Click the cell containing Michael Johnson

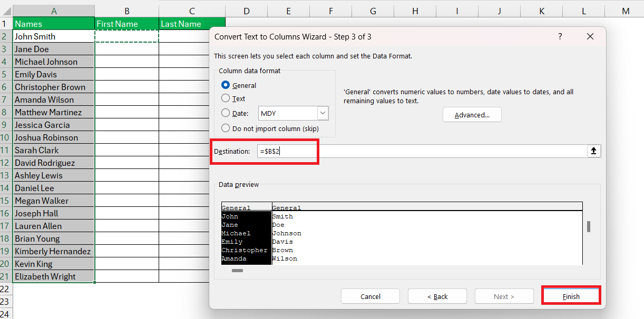54,62
